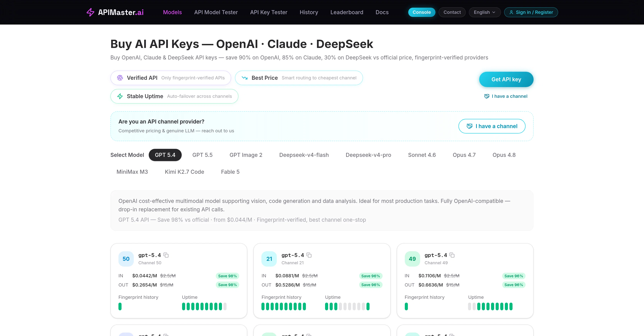
Task: Click the handshake icon below Get API key
Action: [x=487, y=96]
